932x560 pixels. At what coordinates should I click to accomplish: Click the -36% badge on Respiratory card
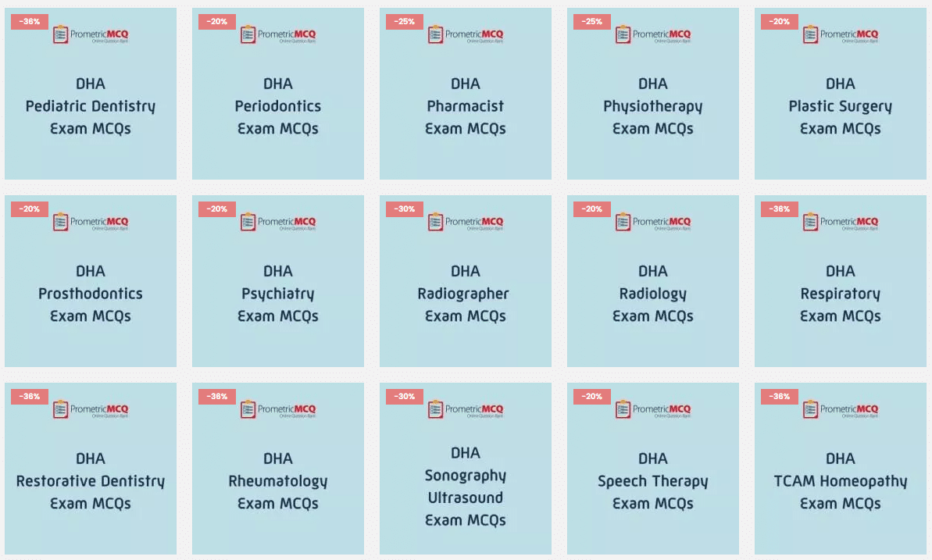(779, 209)
